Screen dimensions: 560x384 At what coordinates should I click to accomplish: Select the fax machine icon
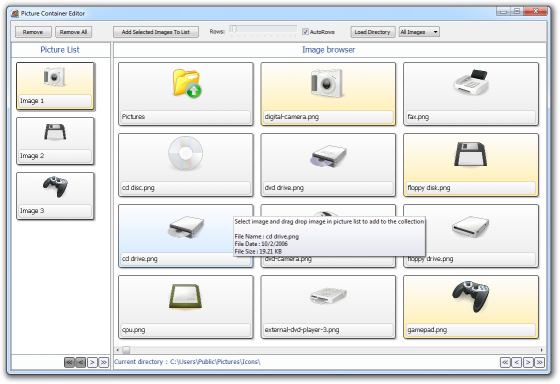[x=471, y=83]
